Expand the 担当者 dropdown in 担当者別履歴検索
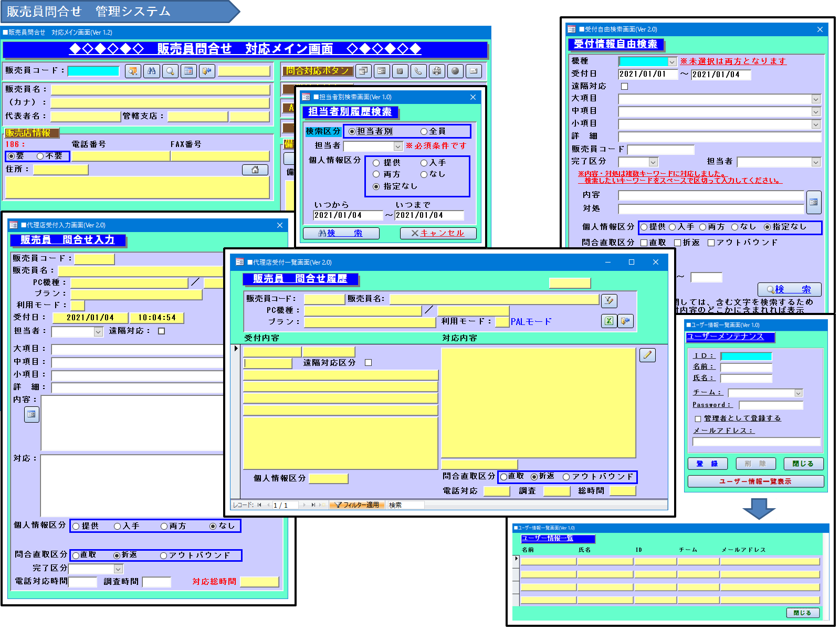The width and height of the screenshot is (840, 630). coord(398,146)
